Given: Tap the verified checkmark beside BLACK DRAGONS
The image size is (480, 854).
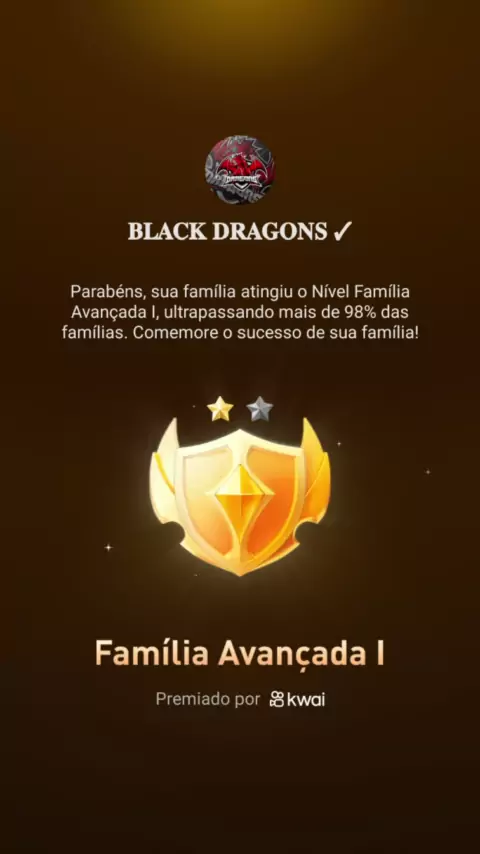Looking at the screenshot, I should [x=342, y=233].
